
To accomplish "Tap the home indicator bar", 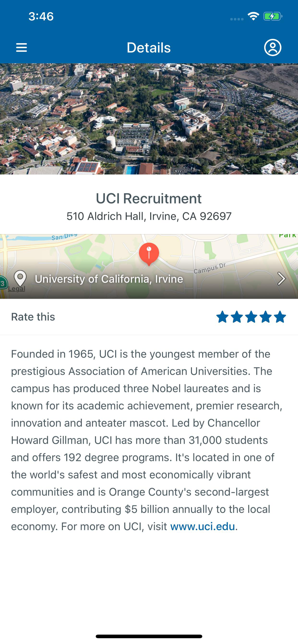I will click(149, 636).
